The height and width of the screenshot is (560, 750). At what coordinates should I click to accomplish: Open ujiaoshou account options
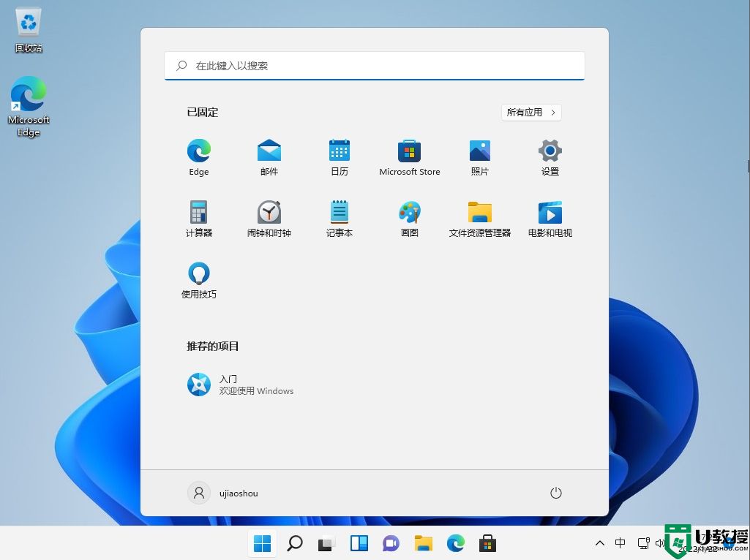[x=223, y=493]
